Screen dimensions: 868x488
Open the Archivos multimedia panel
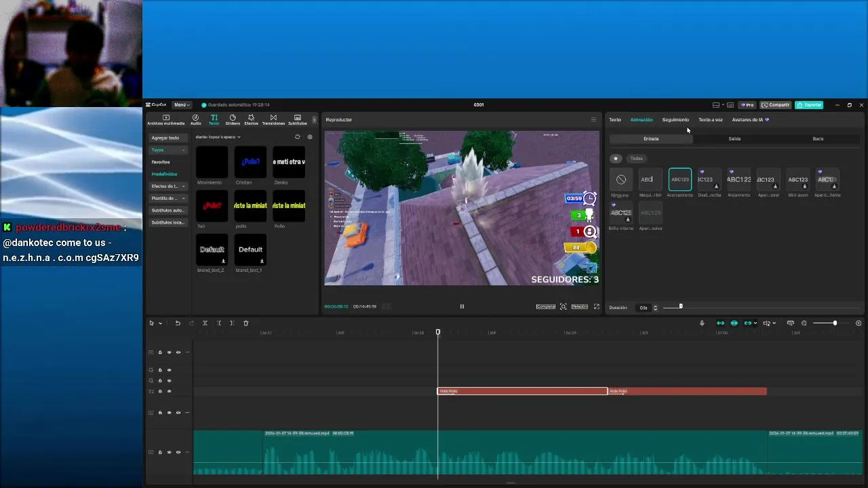(x=165, y=120)
